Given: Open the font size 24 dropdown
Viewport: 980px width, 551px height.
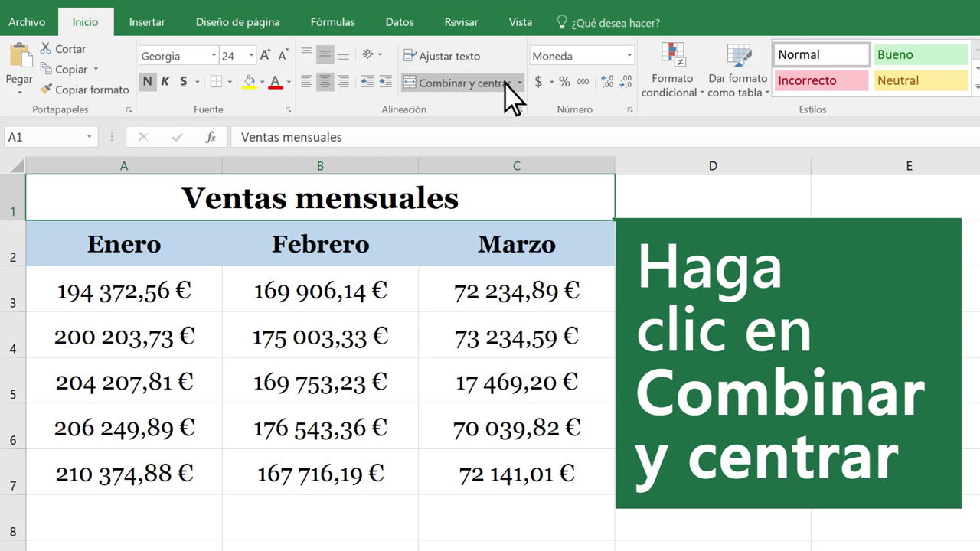Looking at the screenshot, I should pos(250,56).
